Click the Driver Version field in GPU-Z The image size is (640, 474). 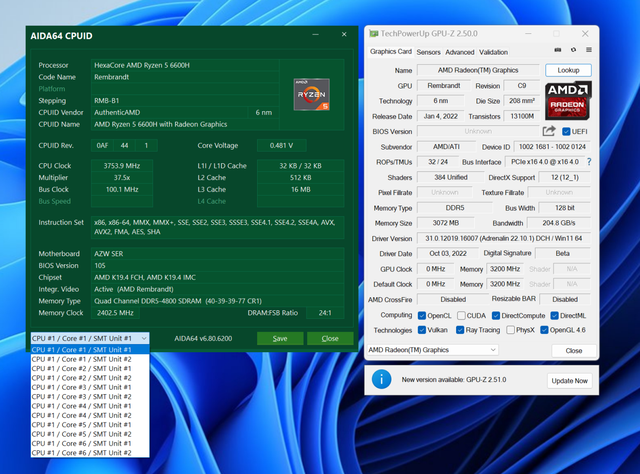coord(504,238)
